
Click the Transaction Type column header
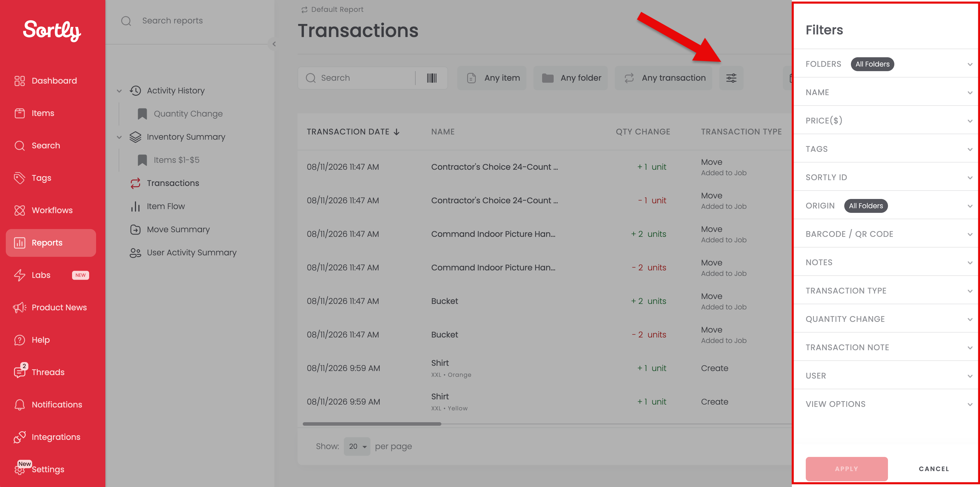tap(741, 132)
